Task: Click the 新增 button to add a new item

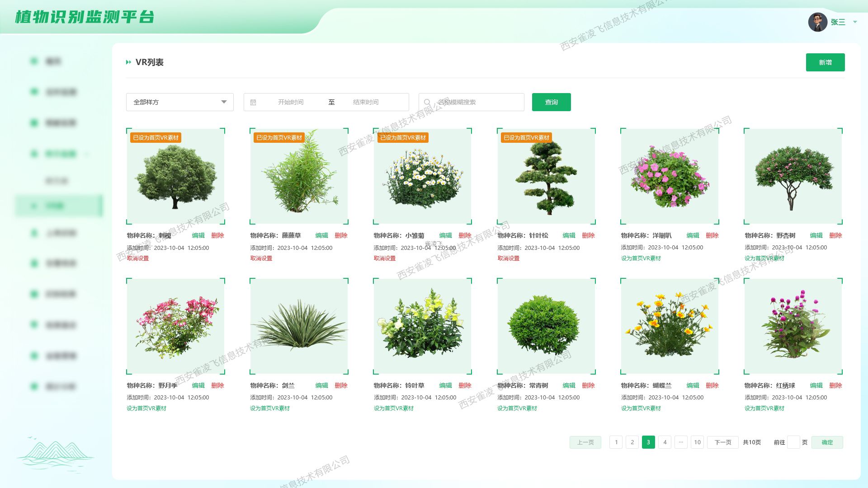Action: [825, 62]
